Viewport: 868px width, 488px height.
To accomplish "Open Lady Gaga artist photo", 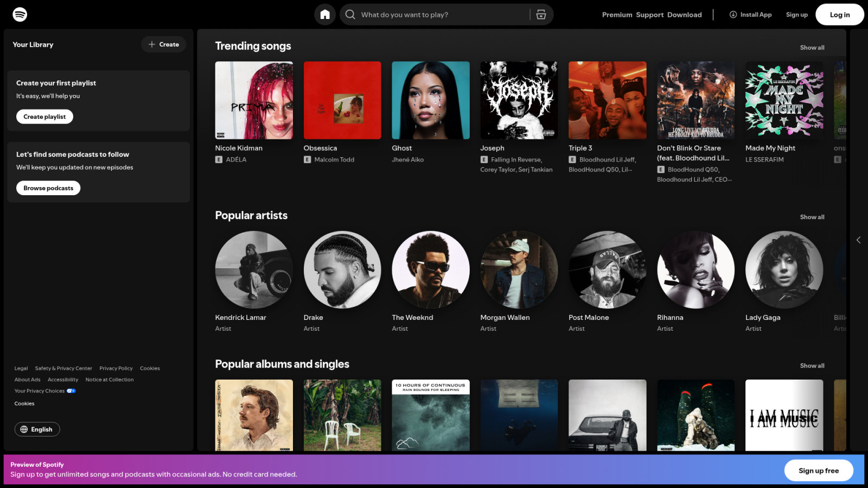I will 784,270.
